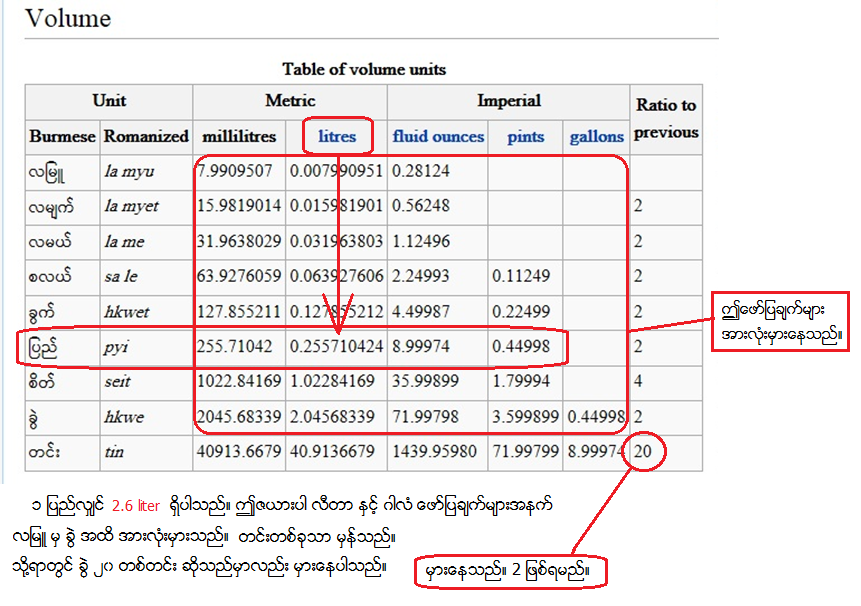Select the 1439.95980 fluid ounces value

(x=434, y=451)
